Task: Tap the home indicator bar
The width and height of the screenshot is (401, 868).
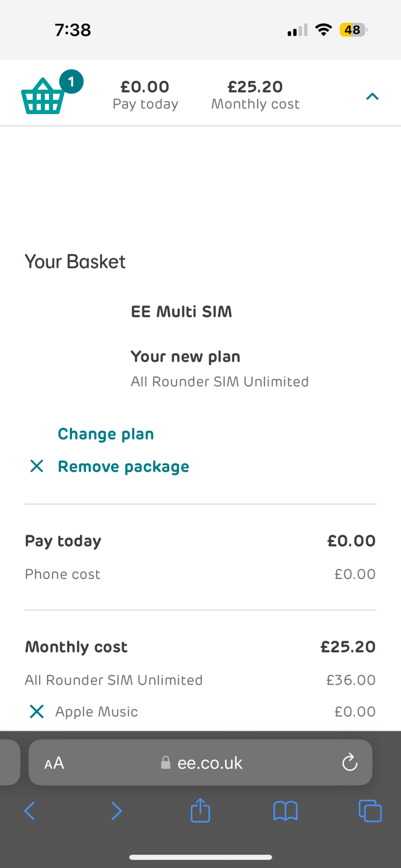Action: point(200,857)
